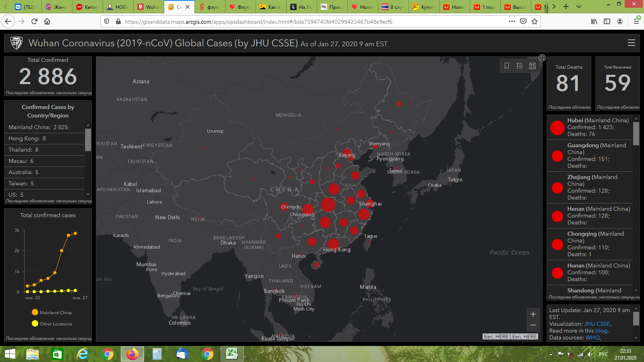Toggle the Firefox sidebar view
644x362 pixels.
tap(607, 21)
